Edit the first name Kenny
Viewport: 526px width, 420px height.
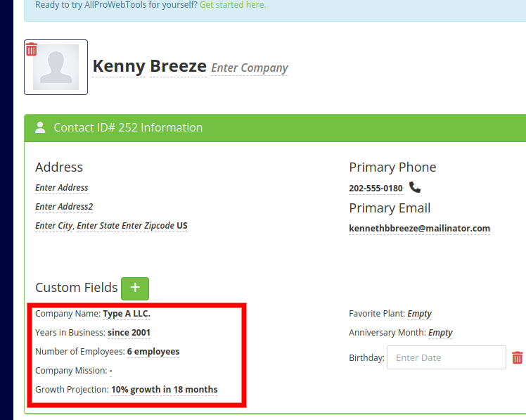point(119,66)
